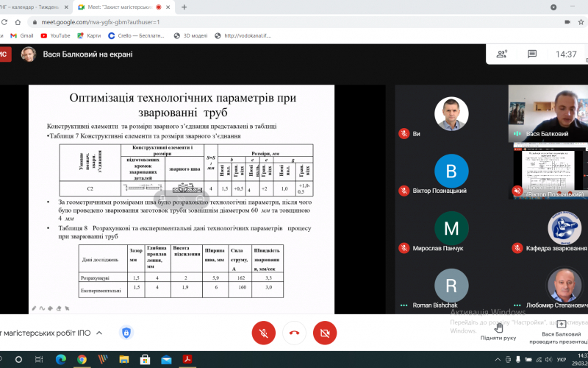This screenshot has height=368, width=588.
Task: Click the Підняти руку hand icon
Action: (498, 328)
